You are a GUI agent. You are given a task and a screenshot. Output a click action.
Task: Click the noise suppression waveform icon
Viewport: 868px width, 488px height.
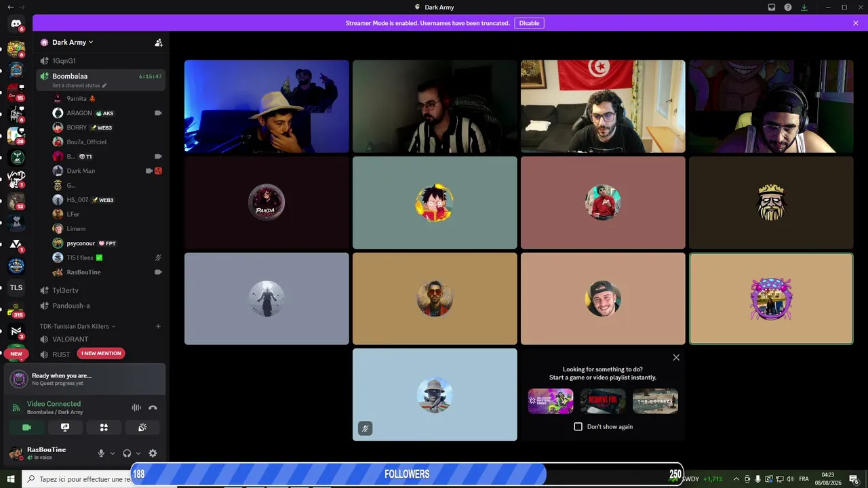click(x=136, y=407)
